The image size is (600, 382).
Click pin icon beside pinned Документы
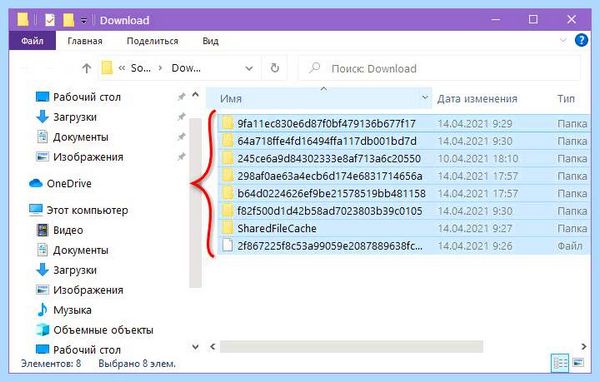tap(181, 137)
